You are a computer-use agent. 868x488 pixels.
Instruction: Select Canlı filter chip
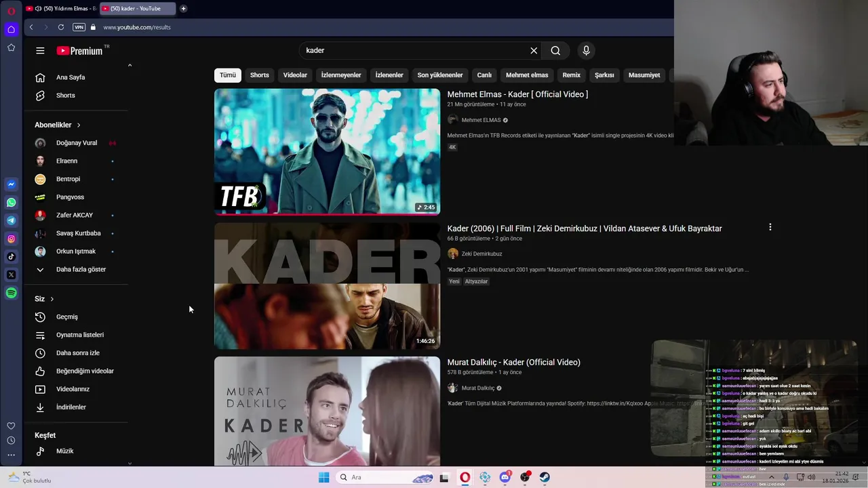pyautogui.click(x=484, y=75)
